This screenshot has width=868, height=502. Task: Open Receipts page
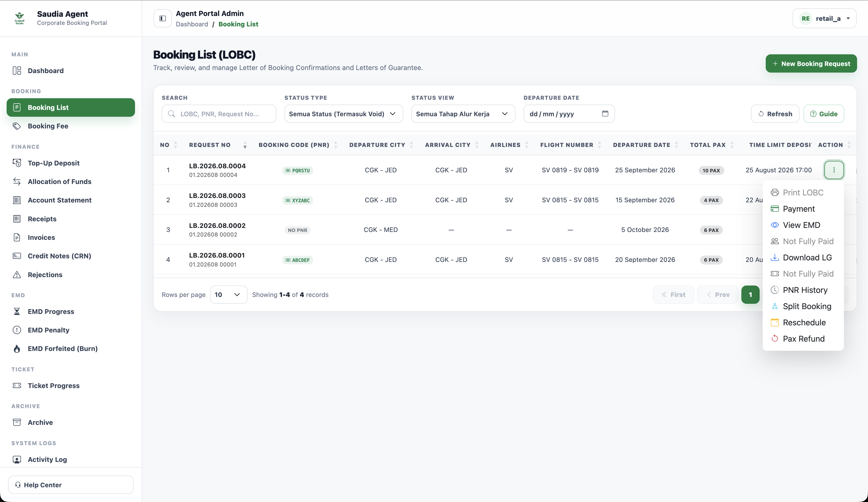click(71, 219)
